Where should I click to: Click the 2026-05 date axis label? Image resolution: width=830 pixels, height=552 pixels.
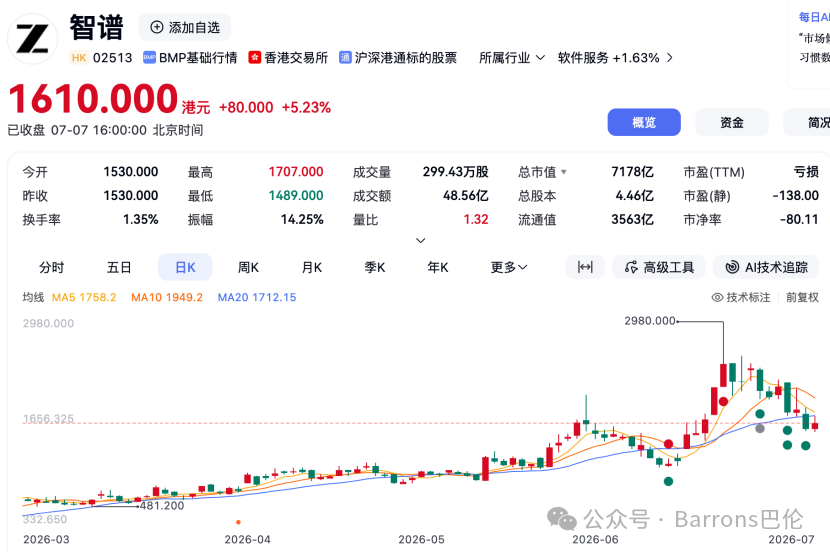[421, 539]
